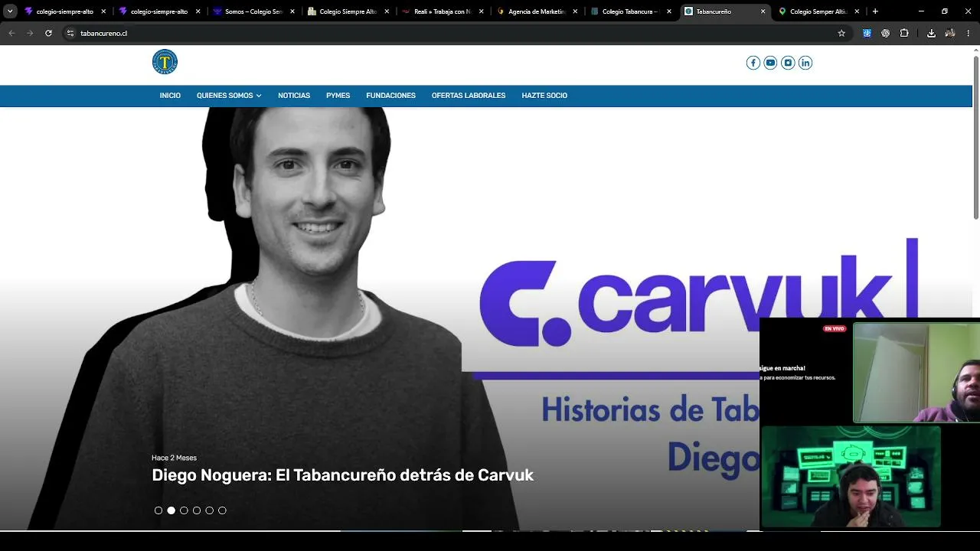The image size is (980, 551).
Task: Click the webcam feed of man with headphones
Action: tap(916, 373)
